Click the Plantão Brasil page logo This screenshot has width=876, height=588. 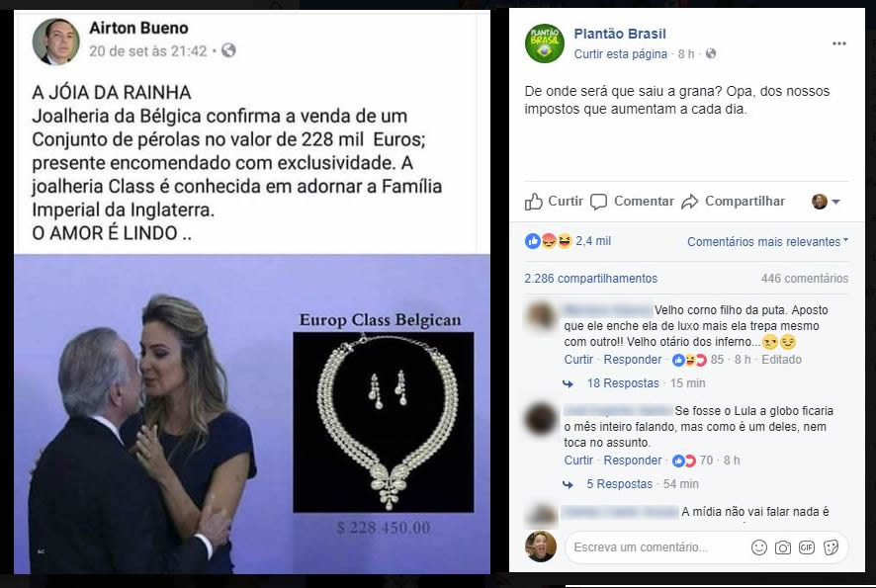pyautogui.click(x=545, y=43)
